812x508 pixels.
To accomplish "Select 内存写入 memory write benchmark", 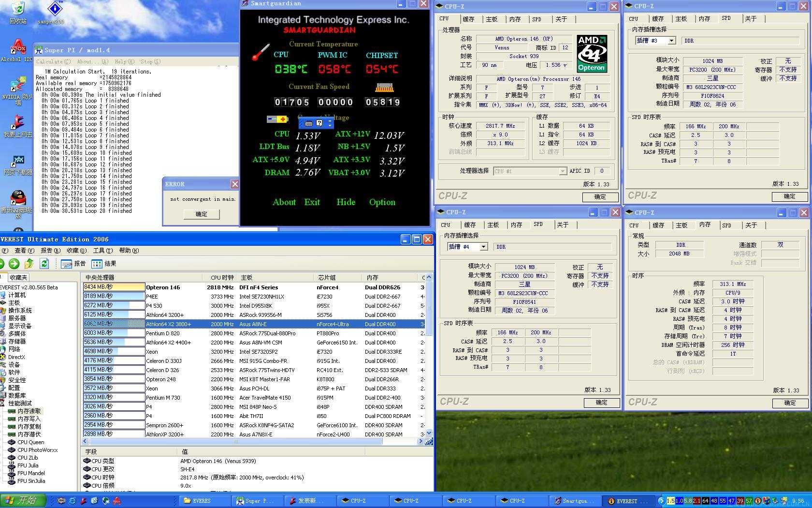I will 29,419.
